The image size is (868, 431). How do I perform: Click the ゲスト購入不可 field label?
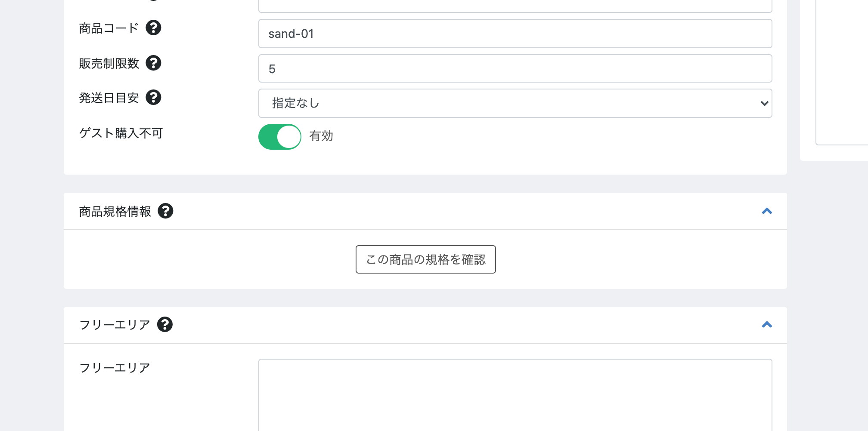click(x=121, y=133)
